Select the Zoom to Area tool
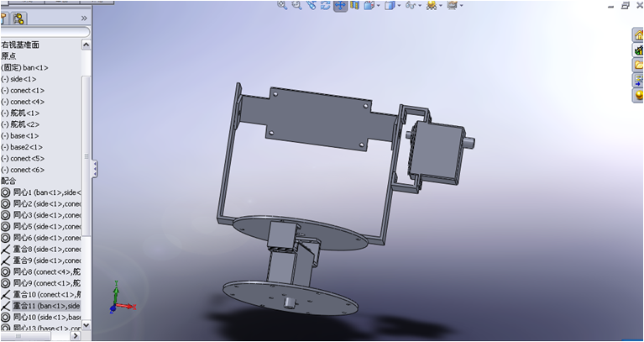The height and width of the screenshot is (342, 644). point(296,5)
